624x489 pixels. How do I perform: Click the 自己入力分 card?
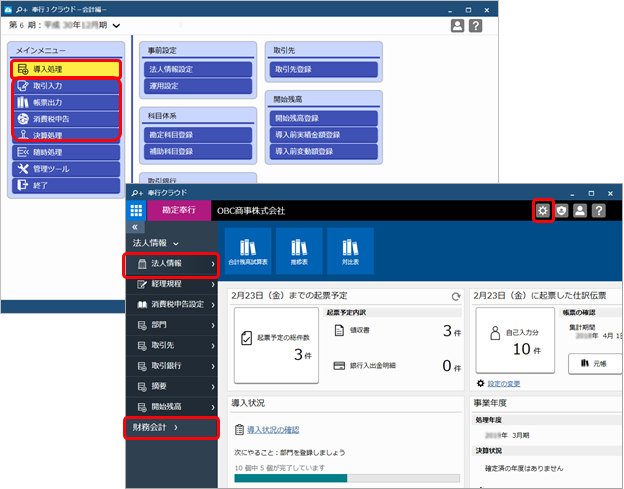click(x=515, y=340)
